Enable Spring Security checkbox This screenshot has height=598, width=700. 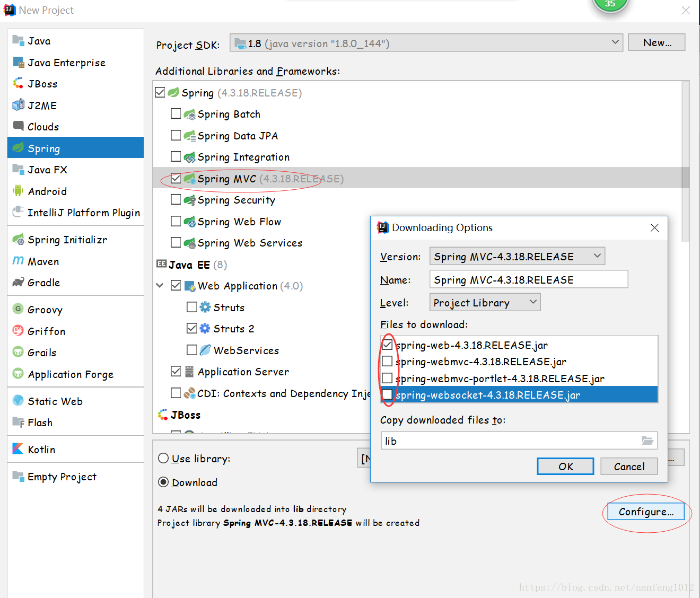(x=176, y=199)
